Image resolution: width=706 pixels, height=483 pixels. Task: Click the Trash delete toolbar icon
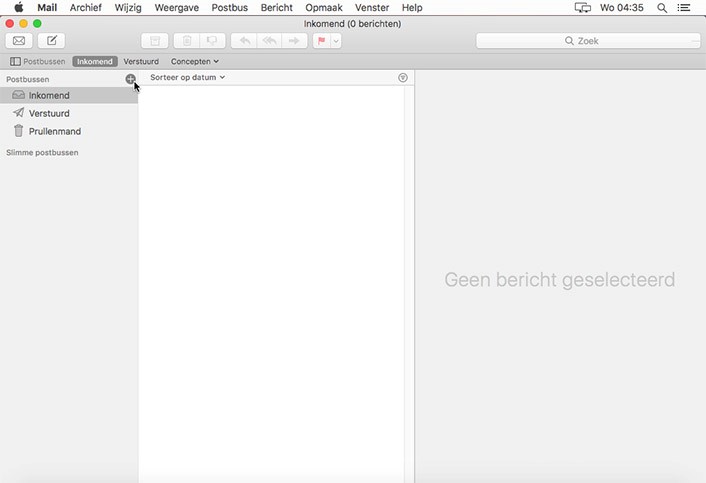click(x=186, y=41)
